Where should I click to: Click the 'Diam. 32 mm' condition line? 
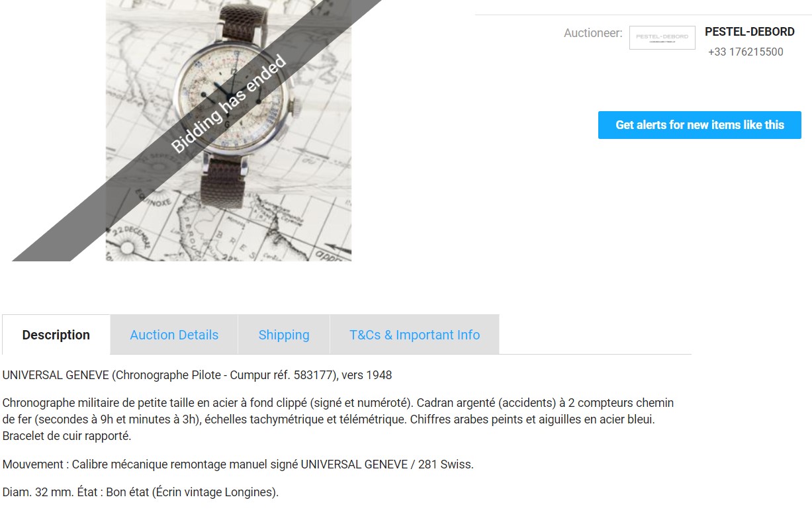tap(140, 492)
